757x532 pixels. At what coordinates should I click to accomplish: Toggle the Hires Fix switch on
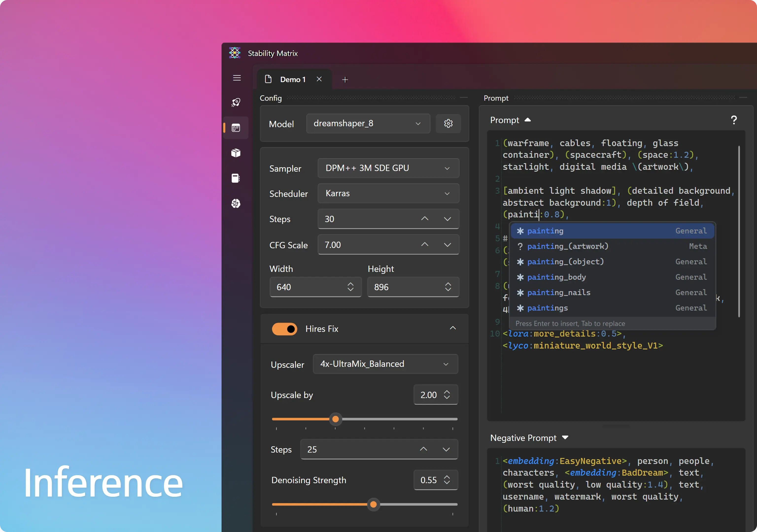coord(285,329)
